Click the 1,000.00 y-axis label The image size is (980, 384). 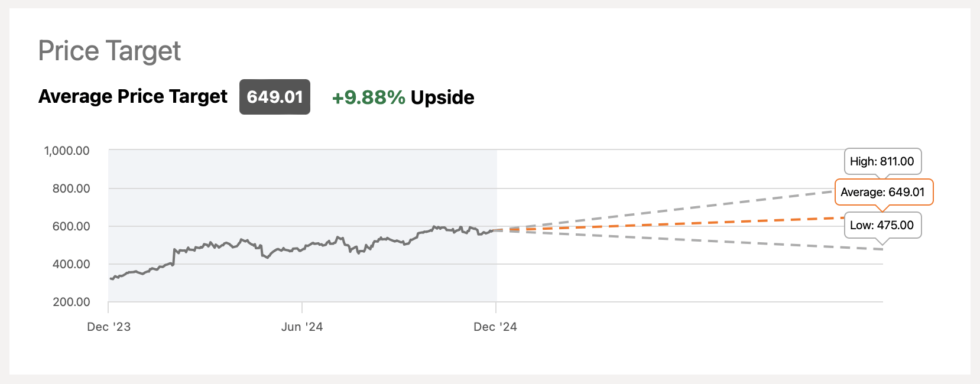click(x=67, y=151)
